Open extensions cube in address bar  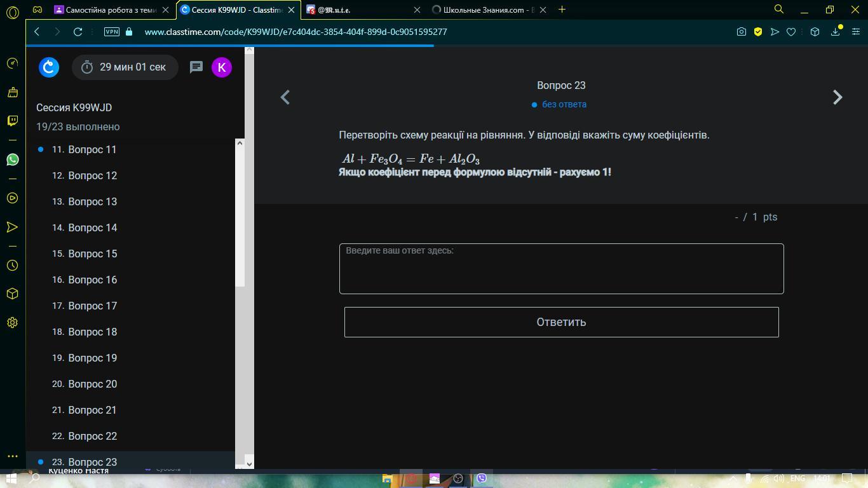point(815,31)
